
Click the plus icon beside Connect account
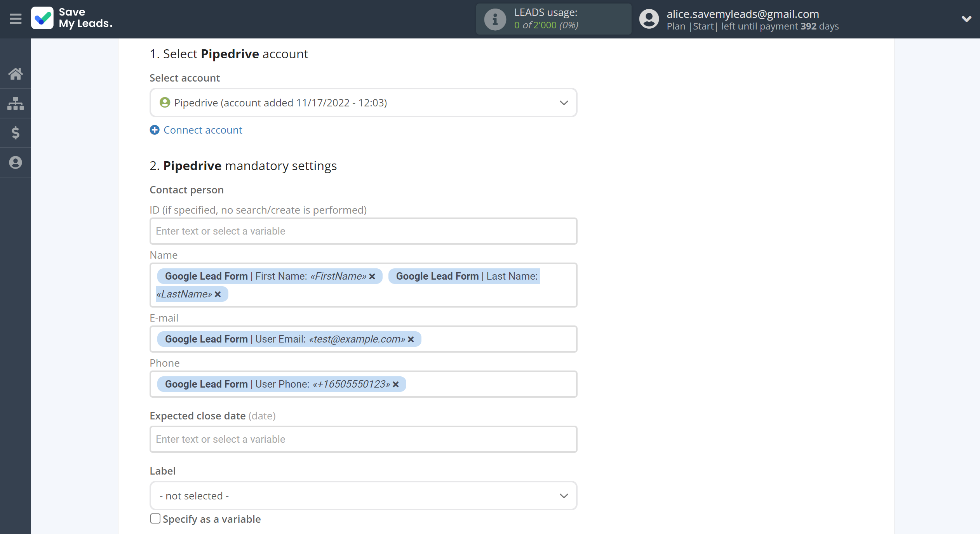pyautogui.click(x=155, y=130)
